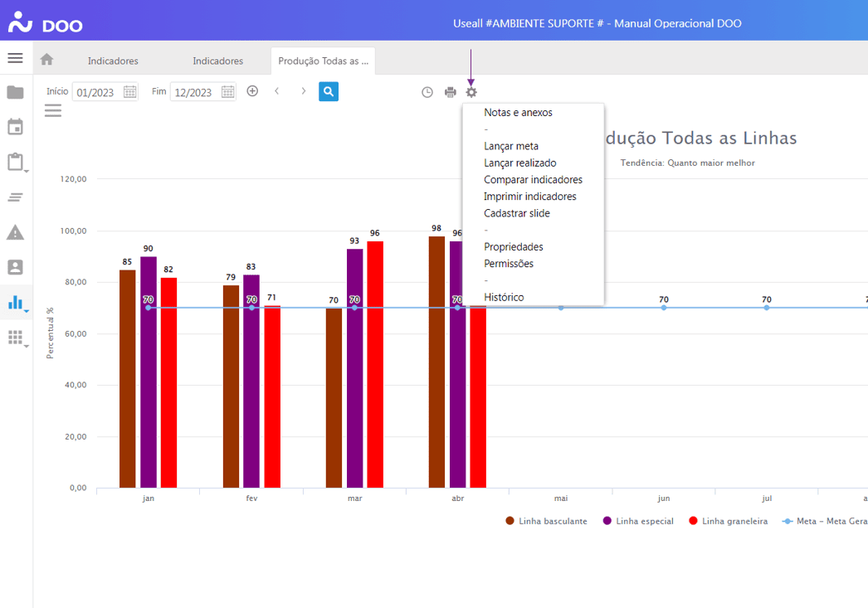868x608 pixels.
Task: Click inside the Início date field
Action: click(96, 92)
